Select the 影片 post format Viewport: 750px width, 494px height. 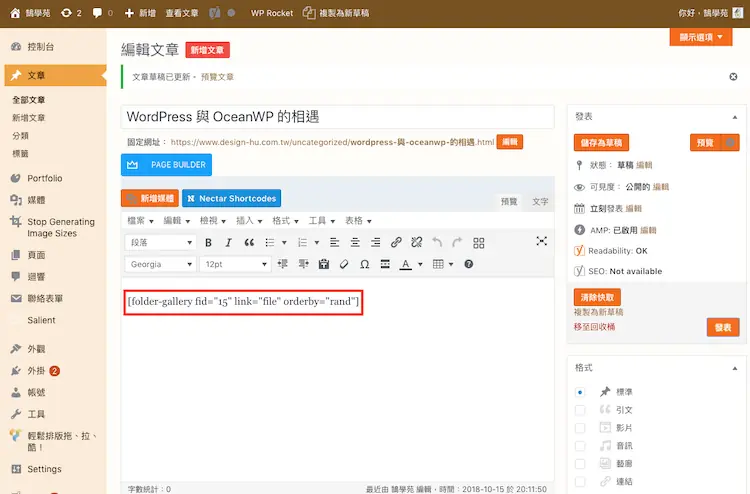(x=580, y=428)
